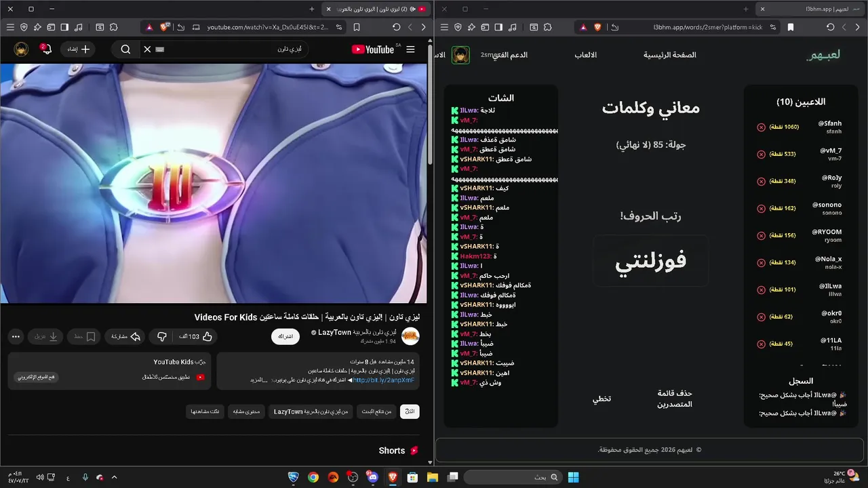Open الصفحة الرئيسية on l3bhm site

click(669, 55)
